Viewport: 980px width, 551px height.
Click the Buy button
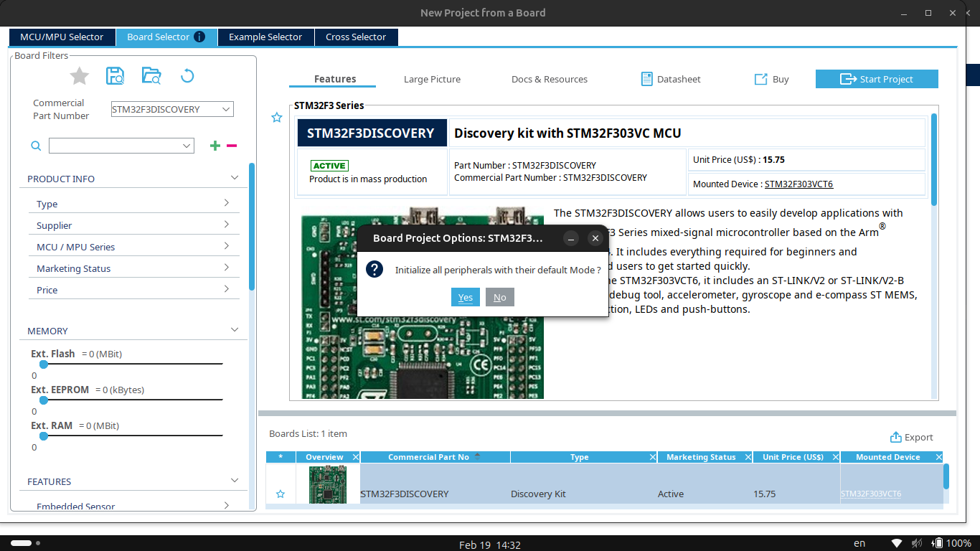coord(771,79)
